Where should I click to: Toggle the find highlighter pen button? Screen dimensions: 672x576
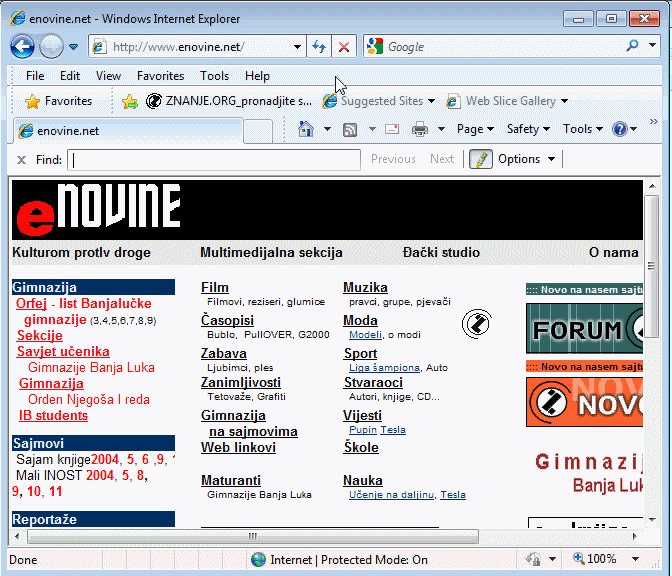pyautogui.click(x=481, y=159)
